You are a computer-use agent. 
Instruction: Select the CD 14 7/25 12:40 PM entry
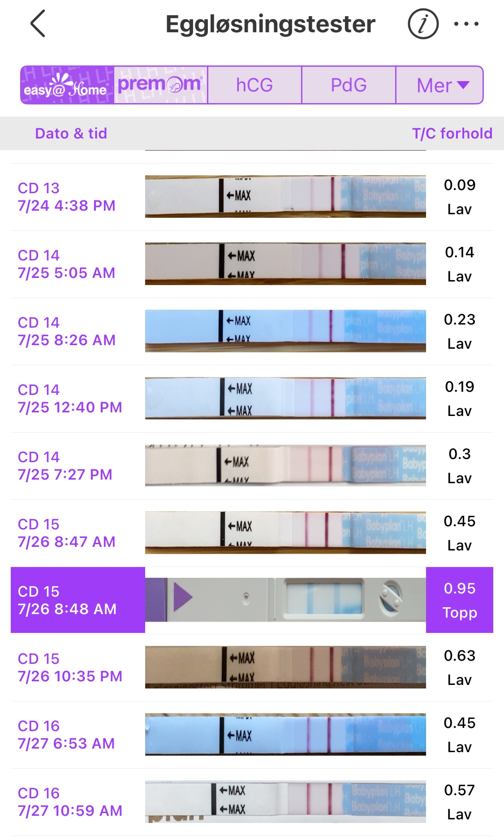70,398
